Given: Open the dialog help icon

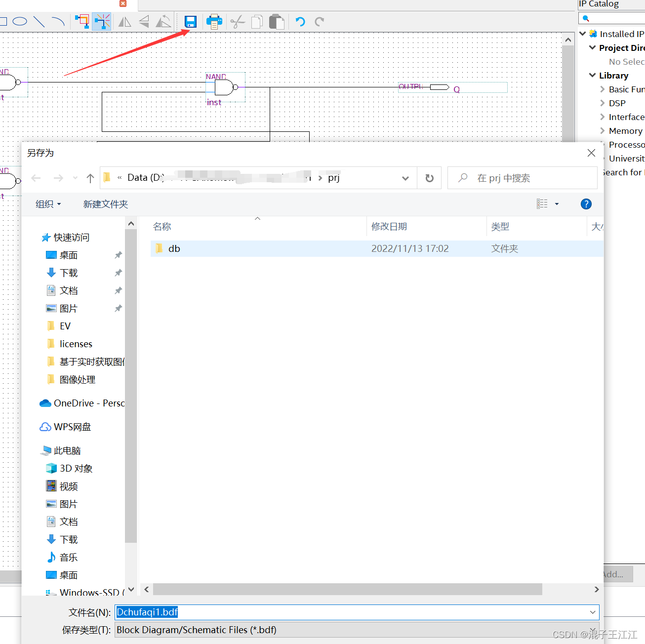Looking at the screenshot, I should click(x=586, y=204).
